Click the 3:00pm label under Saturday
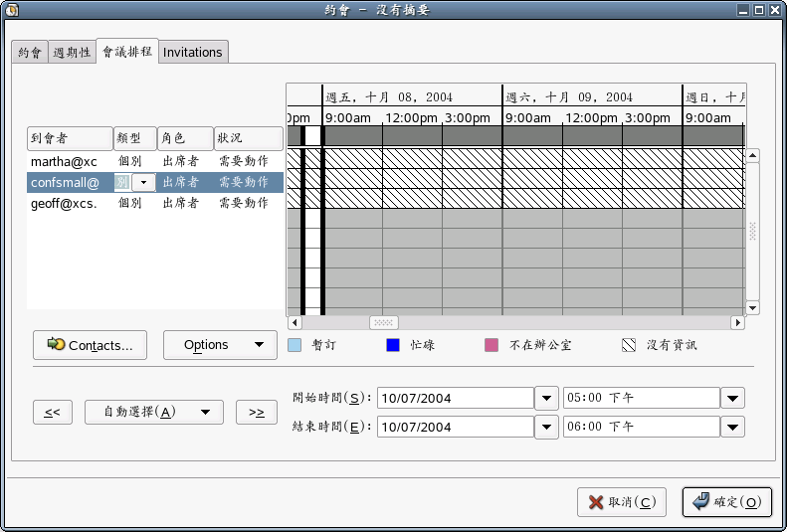 click(648, 118)
